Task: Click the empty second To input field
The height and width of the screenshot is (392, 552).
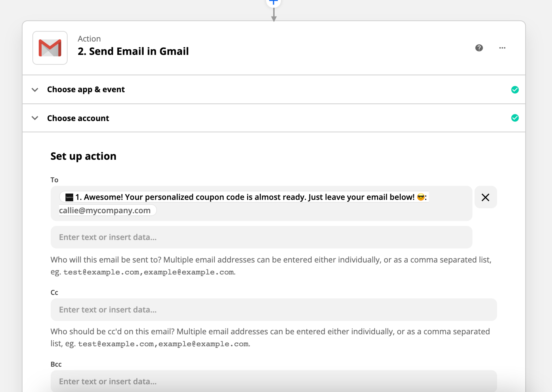Action: coord(261,237)
